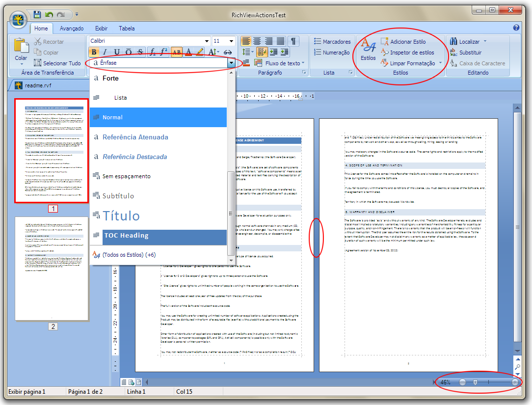
Task: Click Selecionar Tudo button
Action: coord(57,63)
